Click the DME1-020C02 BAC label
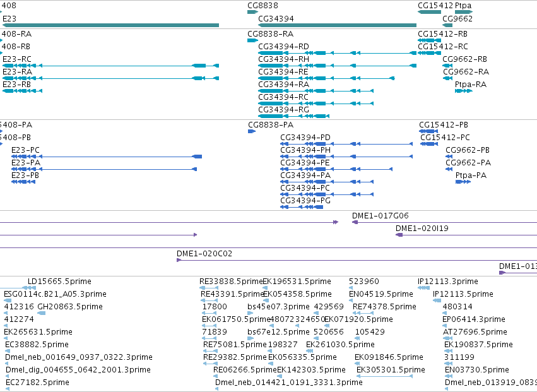This screenshot has height=392, width=537. [204, 254]
